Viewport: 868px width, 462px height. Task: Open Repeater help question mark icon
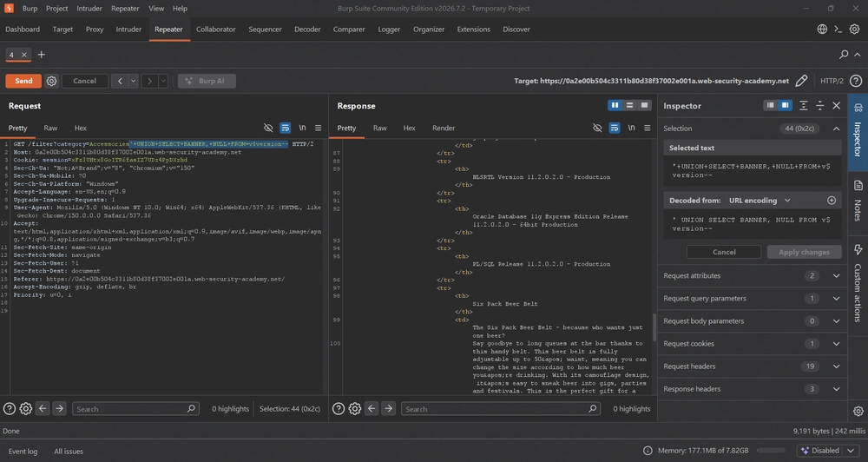(x=855, y=81)
